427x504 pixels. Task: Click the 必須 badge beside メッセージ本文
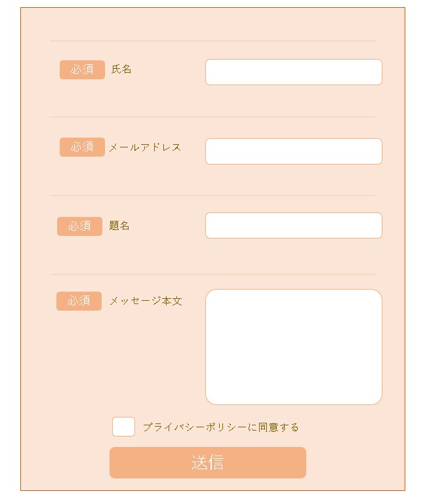[79, 301]
